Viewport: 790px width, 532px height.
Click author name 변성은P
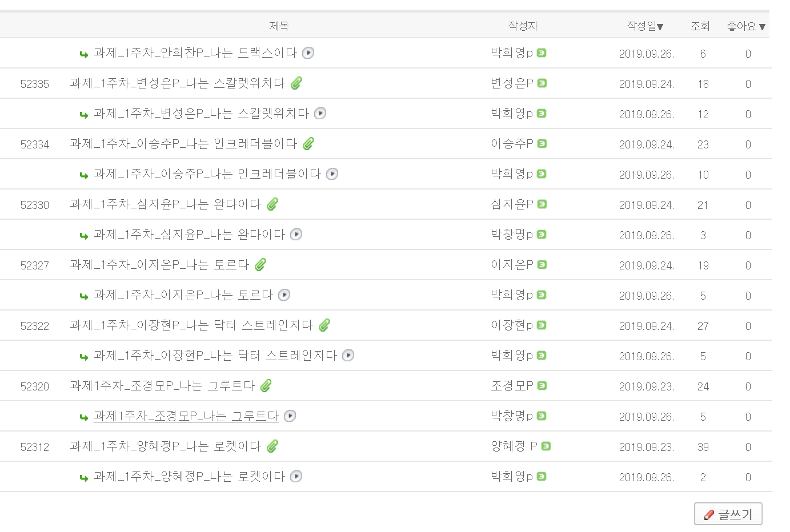(x=512, y=83)
